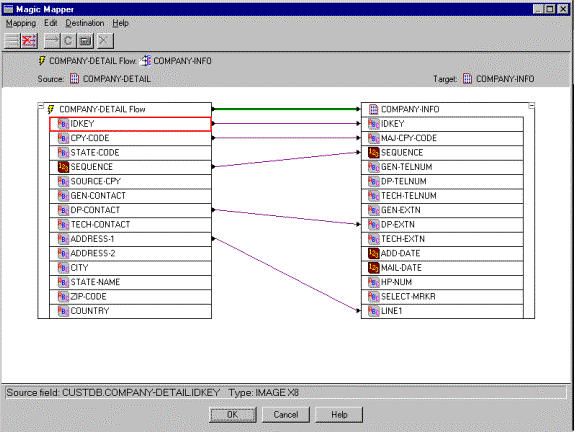Select the STATE-CODE source field

[131, 153]
